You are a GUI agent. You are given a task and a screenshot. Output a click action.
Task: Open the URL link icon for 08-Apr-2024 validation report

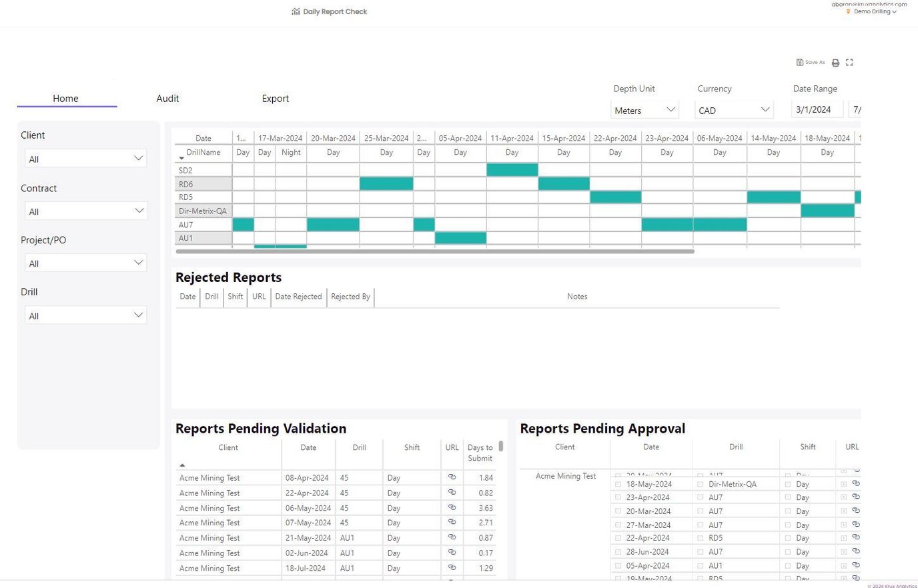point(452,477)
